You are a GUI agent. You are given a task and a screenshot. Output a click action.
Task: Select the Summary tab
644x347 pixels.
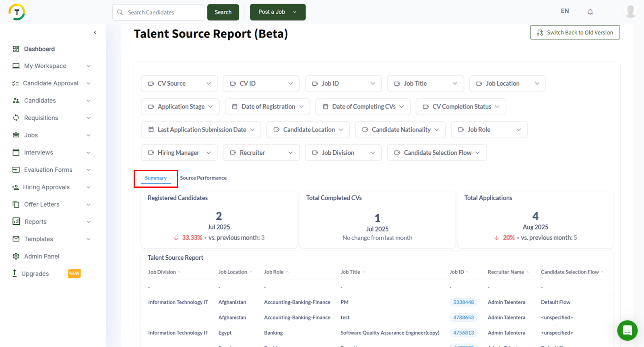156,178
